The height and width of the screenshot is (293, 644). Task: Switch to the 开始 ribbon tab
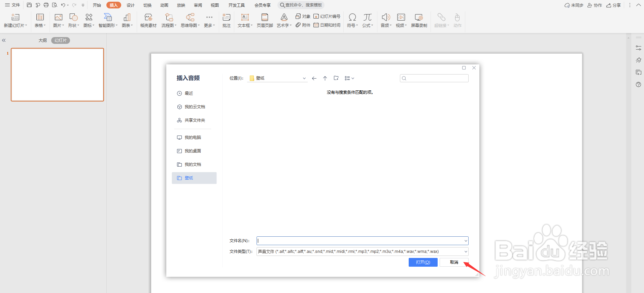(97, 5)
